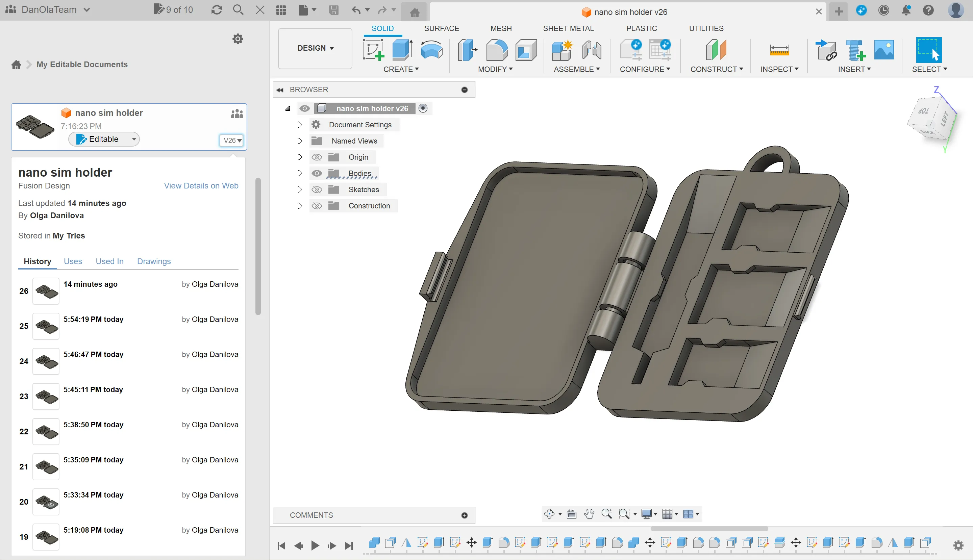Switch to the UTILITIES tab
The image size is (973, 560).
point(706,28)
